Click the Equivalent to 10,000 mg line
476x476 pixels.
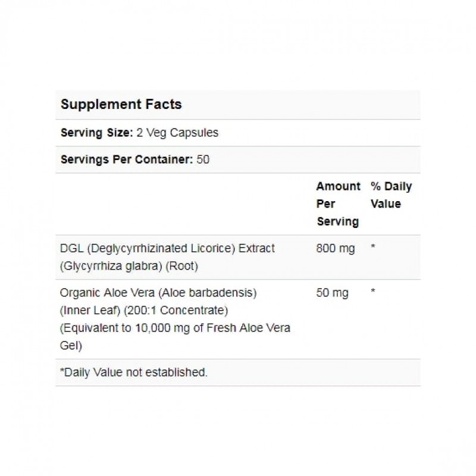tap(176, 328)
